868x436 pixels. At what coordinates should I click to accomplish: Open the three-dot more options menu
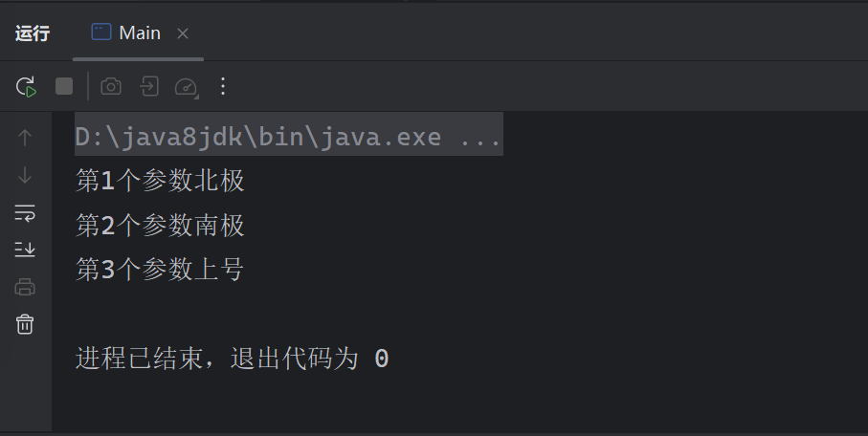tap(223, 86)
